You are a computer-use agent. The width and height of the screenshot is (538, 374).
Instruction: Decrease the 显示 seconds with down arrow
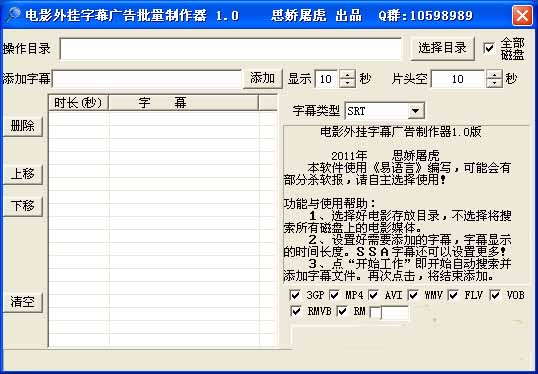click(347, 83)
